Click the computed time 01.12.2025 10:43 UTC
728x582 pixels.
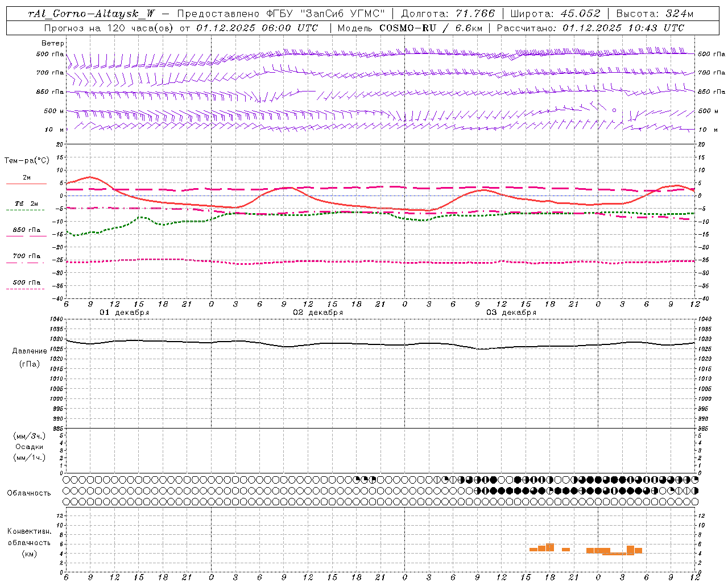click(x=623, y=28)
